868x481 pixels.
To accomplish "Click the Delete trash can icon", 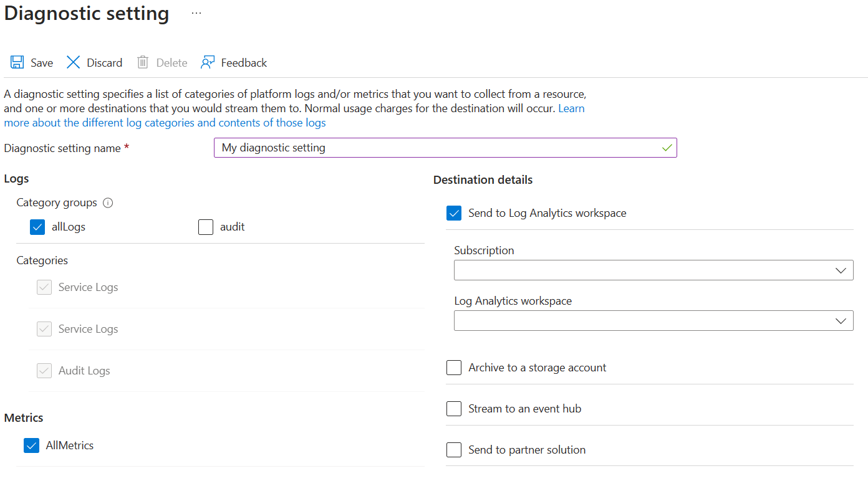I will pyautogui.click(x=143, y=62).
